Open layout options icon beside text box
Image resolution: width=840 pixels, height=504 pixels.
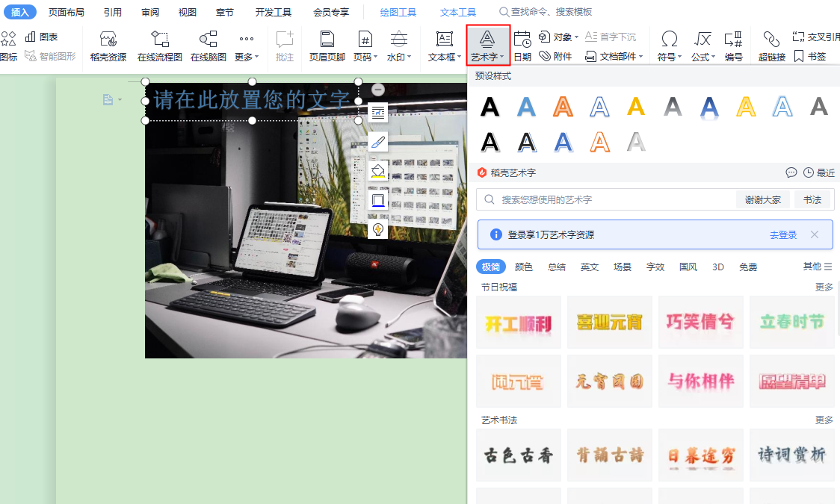378,112
